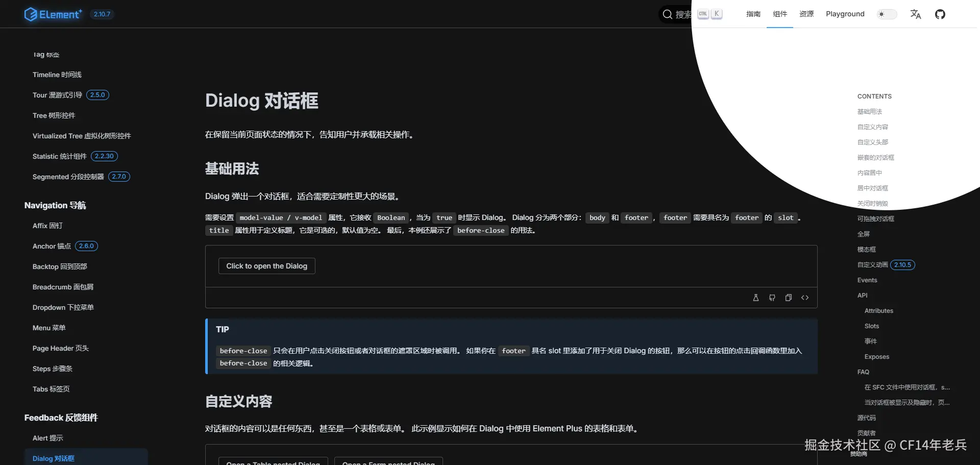This screenshot has width=980, height=465.
Task: Jump to FAQ in contents
Action: (863, 372)
